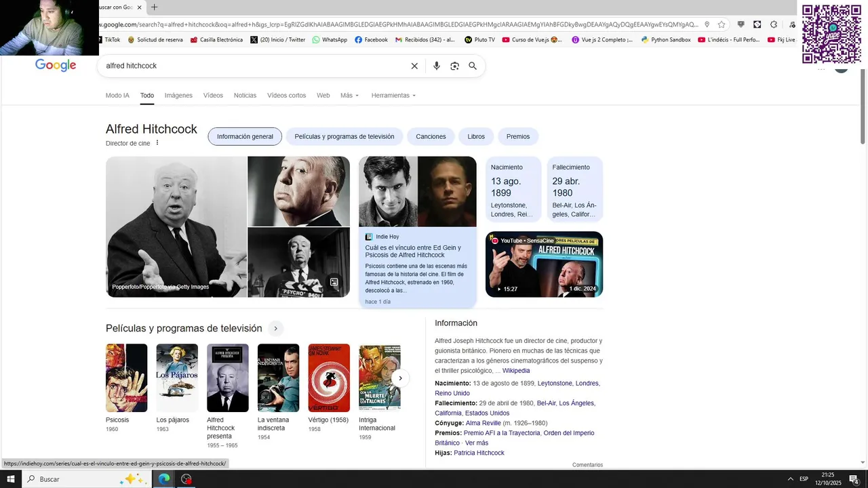The height and width of the screenshot is (488, 868).
Task: Open Python Sandbox bookmark
Action: 666,40
